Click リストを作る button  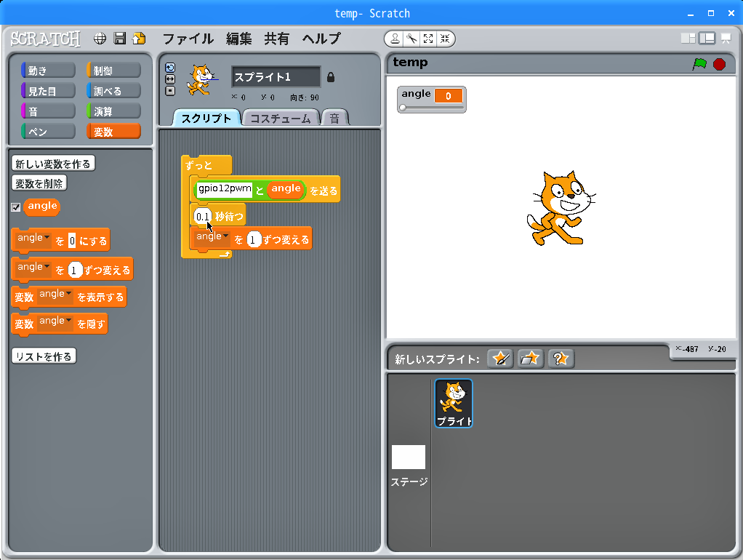pyautogui.click(x=44, y=356)
